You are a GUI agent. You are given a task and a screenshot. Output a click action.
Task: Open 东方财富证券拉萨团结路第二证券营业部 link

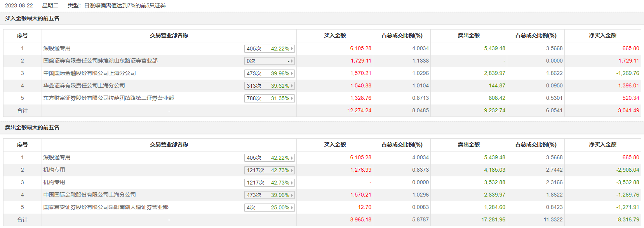(108, 98)
